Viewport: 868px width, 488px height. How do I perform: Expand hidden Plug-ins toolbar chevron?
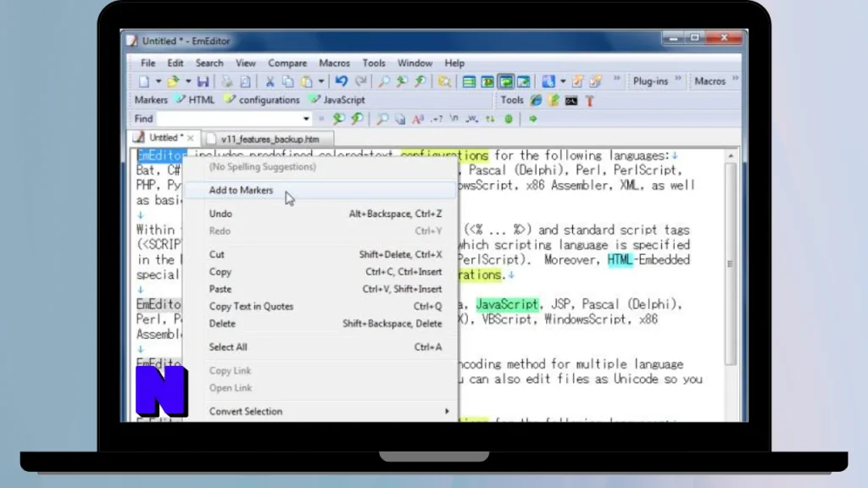[678, 79]
